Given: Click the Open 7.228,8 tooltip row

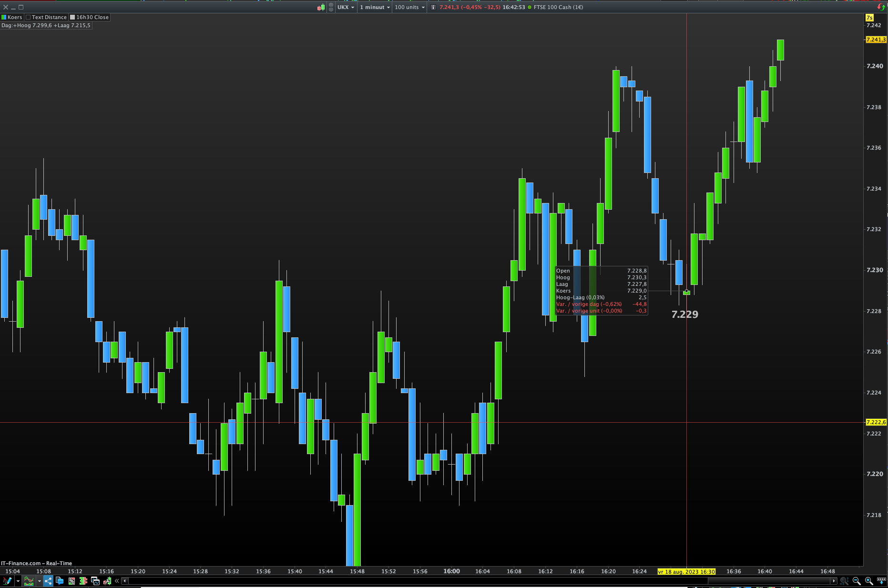Looking at the screenshot, I should pyautogui.click(x=602, y=271).
